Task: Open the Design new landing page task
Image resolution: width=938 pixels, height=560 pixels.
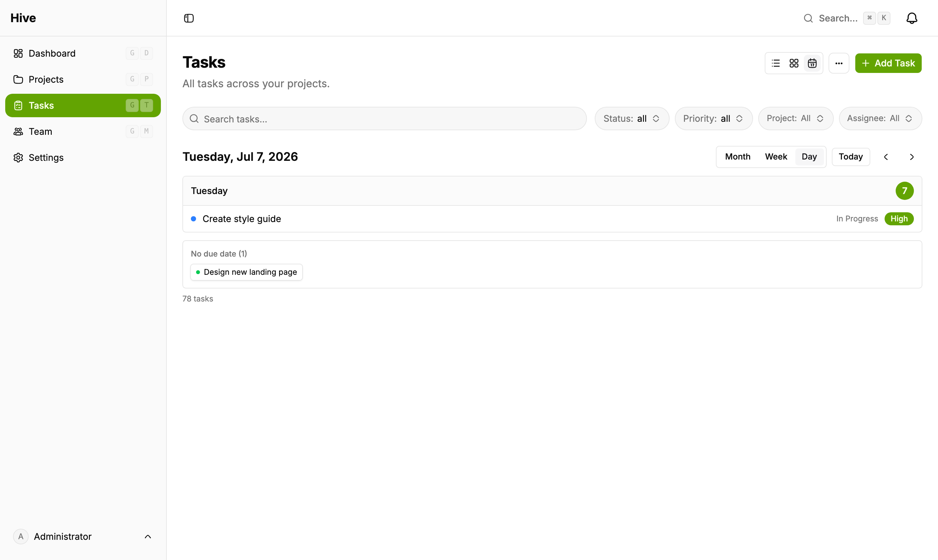Action: click(246, 272)
